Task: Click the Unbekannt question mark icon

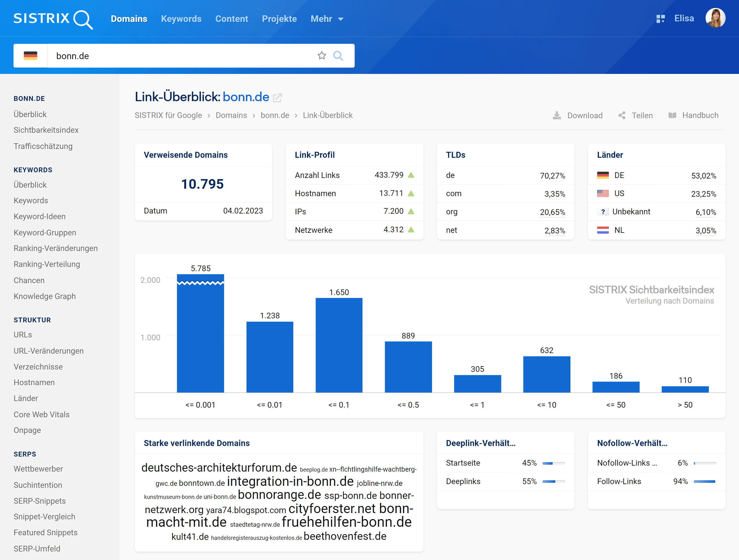Action: pos(603,212)
